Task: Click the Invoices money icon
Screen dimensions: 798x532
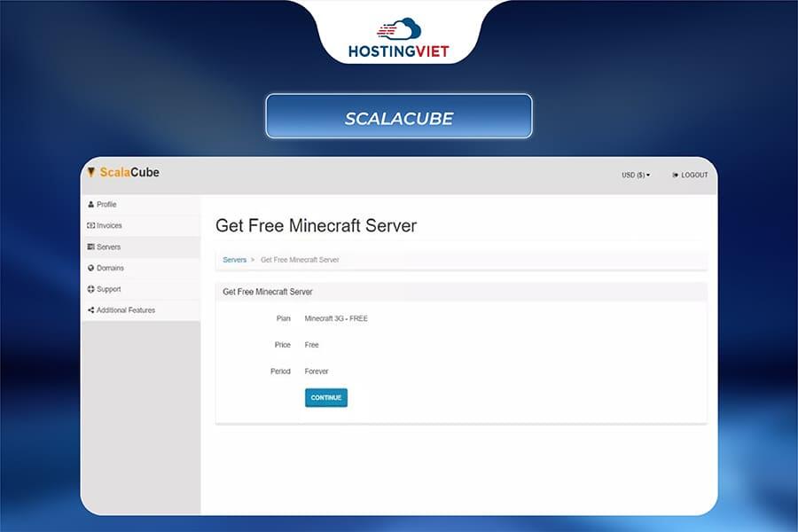Action: pyautogui.click(x=90, y=226)
